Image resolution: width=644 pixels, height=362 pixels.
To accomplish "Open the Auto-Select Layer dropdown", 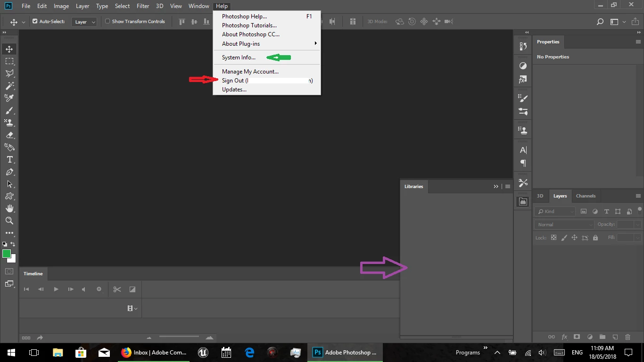I will [84, 22].
